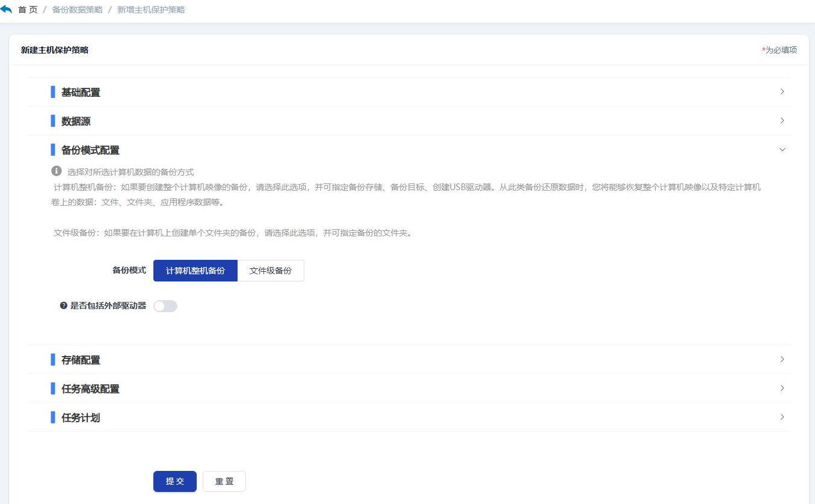This screenshot has height=504, width=815.
Task: Click the 文件级备份 description paragraph
Action: point(233,233)
